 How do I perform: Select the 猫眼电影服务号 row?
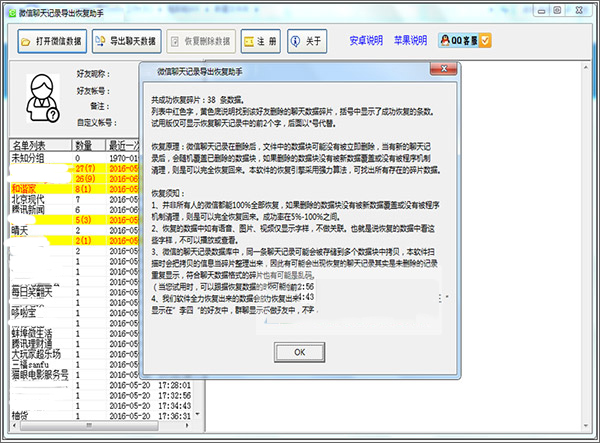point(75,375)
